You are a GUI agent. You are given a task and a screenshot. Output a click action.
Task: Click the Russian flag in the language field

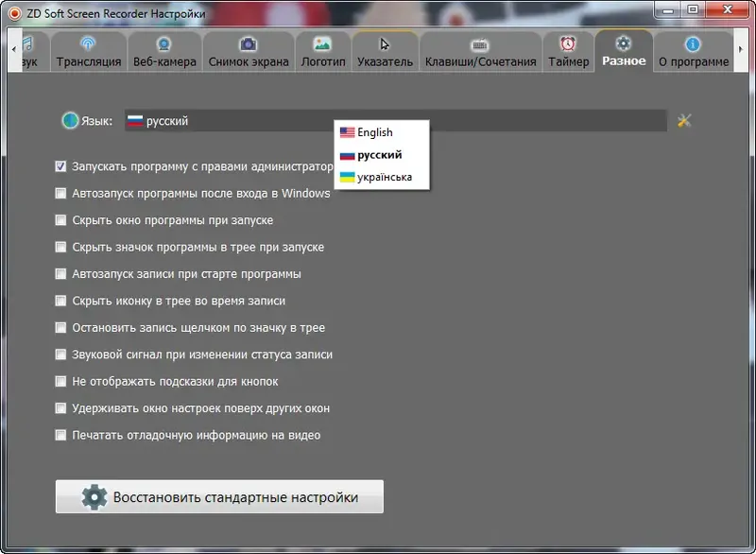pyautogui.click(x=134, y=120)
